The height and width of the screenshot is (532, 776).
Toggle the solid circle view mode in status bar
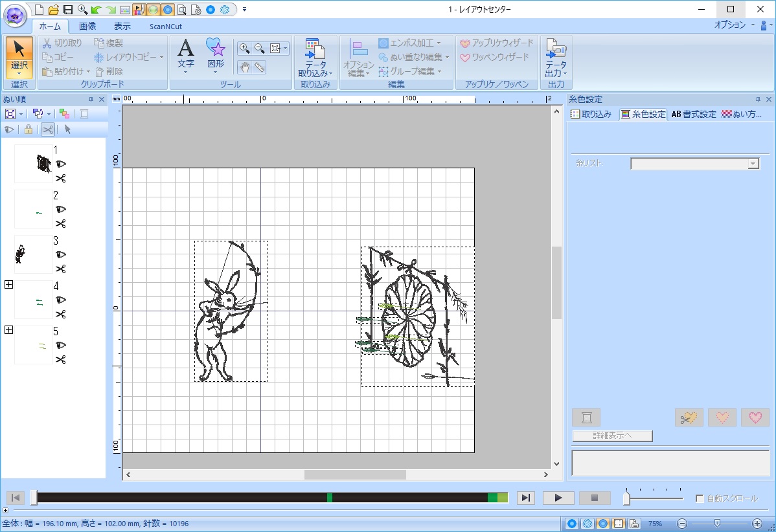[x=572, y=524]
